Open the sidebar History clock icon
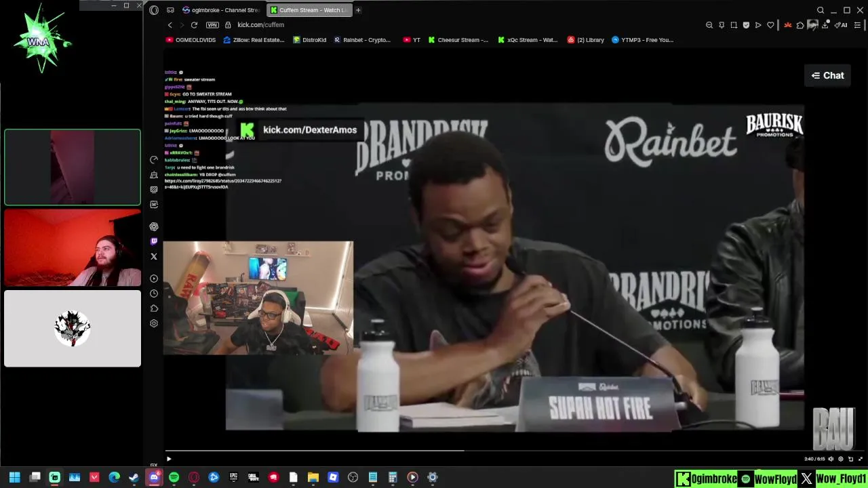Screen dimensions: 868x488 click(x=154, y=293)
